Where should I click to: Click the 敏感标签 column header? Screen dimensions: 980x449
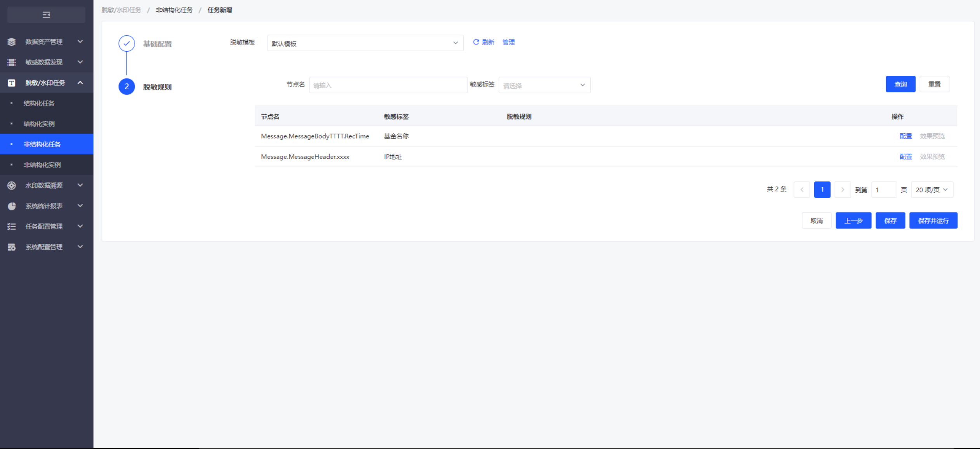396,117
